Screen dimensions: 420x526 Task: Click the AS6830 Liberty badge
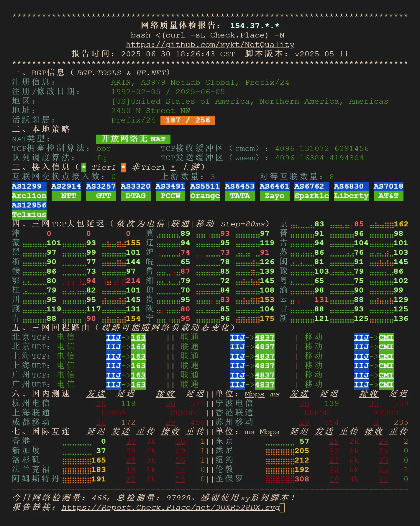pyautogui.click(x=351, y=191)
